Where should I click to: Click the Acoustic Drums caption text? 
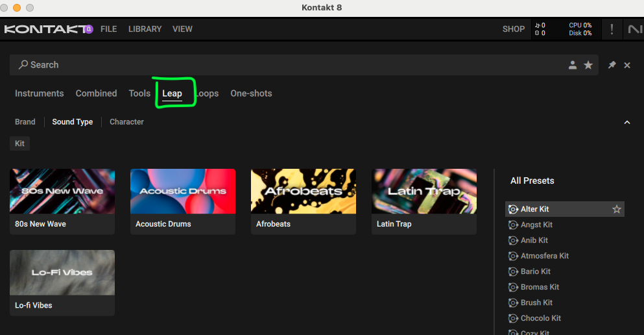tap(163, 224)
